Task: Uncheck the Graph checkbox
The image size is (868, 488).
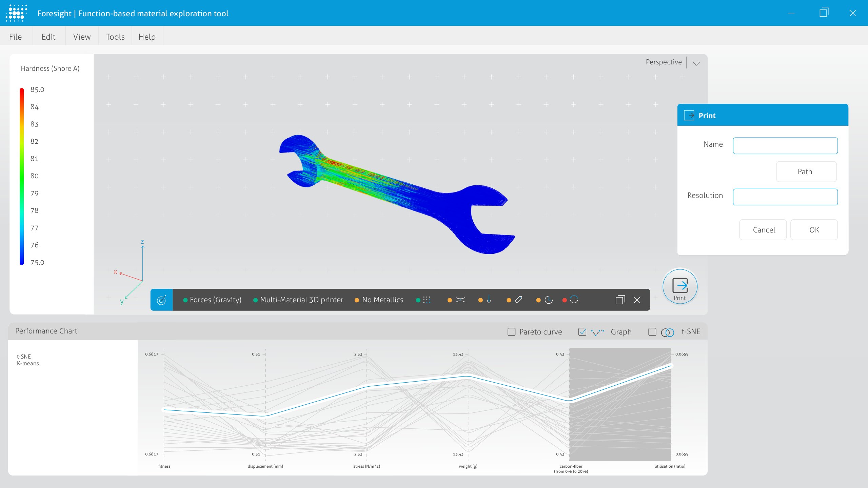Action: point(582,332)
